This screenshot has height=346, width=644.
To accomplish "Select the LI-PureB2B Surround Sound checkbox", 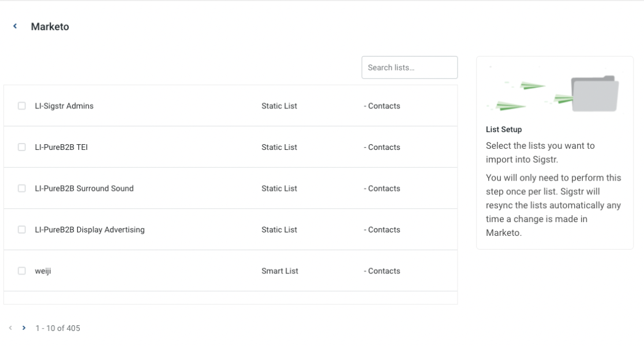I will pyautogui.click(x=22, y=189).
